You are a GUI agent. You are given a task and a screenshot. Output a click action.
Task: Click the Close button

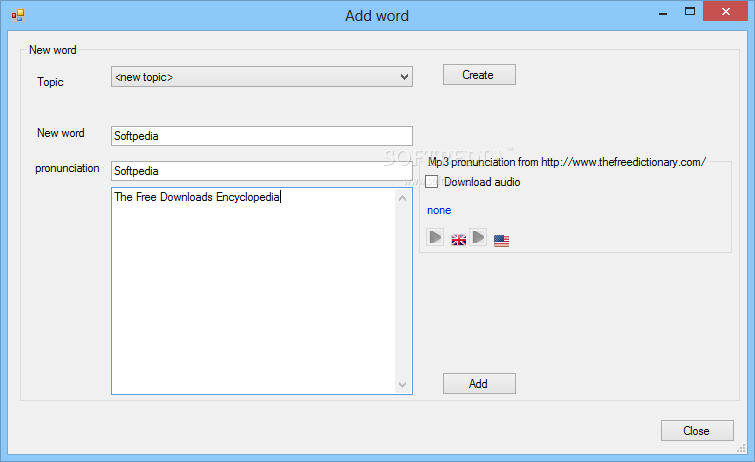click(x=697, y=431)
